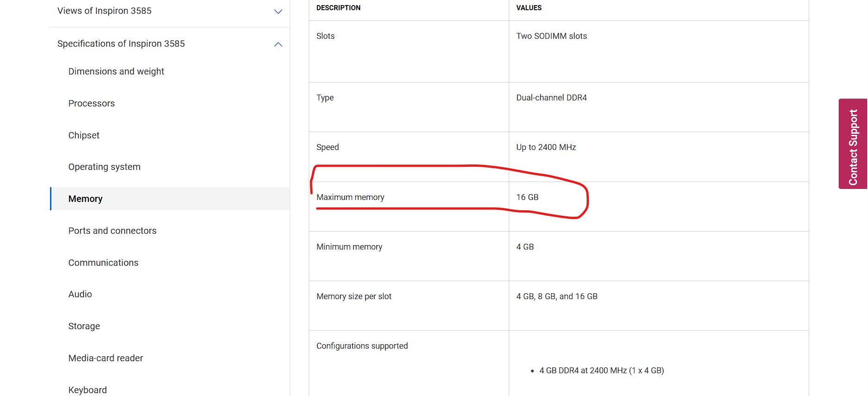Click the Minimum memory label
Screen dimensions: 868x396
pyautogui.click(x=350, y=247)
